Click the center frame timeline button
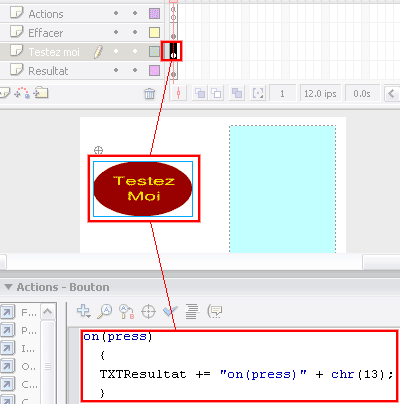Image resolution: width=400 pixels, height=404 pixels. click(179, 94)
